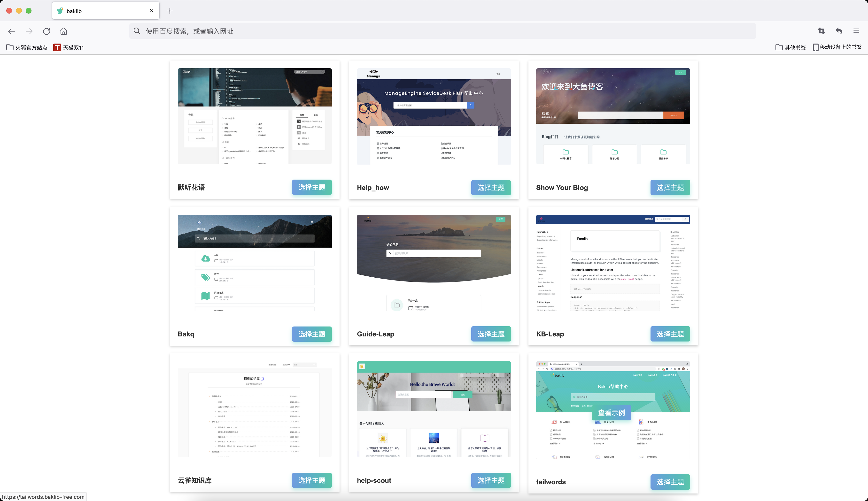Choose the 默听花语 theme
This screenshot has width=868, height=501.
click(x=312, y=187)
